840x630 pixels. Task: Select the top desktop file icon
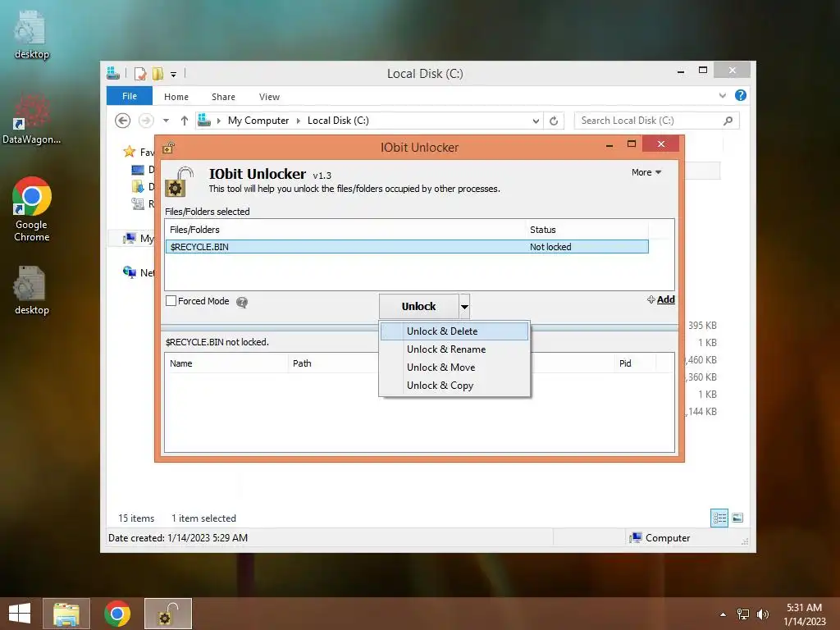pyautogui.click(x=32, y=34)
